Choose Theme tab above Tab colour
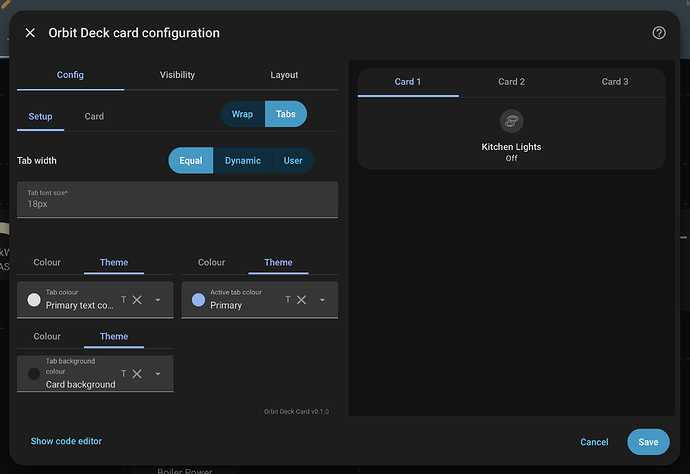 tap(114, 262)
